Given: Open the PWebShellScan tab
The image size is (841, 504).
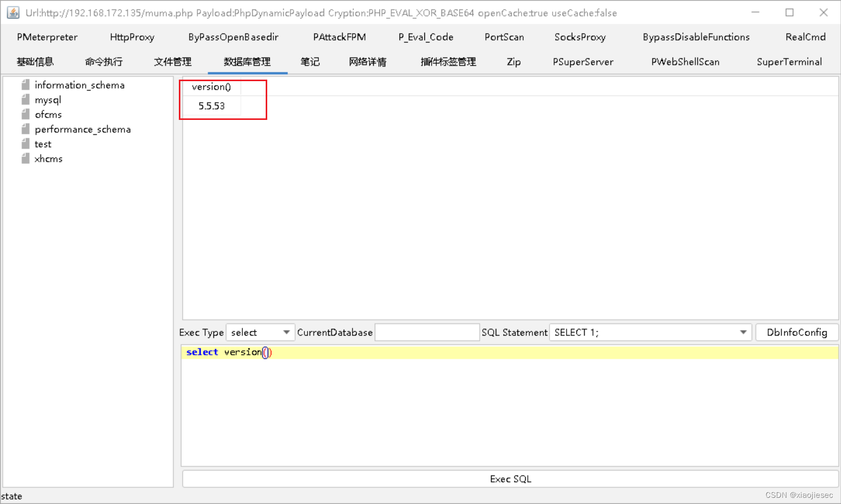Looking at the screenshot, I should pos(685,62).
